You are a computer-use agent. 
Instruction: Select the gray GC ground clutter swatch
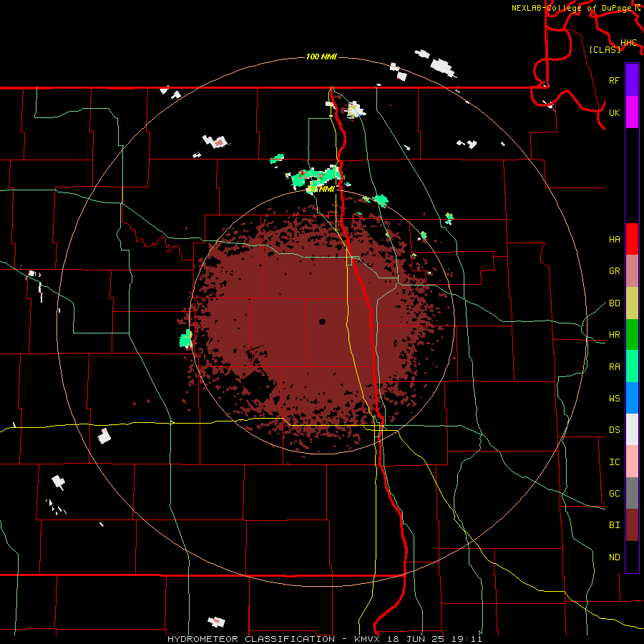click(x=632, y=493)
